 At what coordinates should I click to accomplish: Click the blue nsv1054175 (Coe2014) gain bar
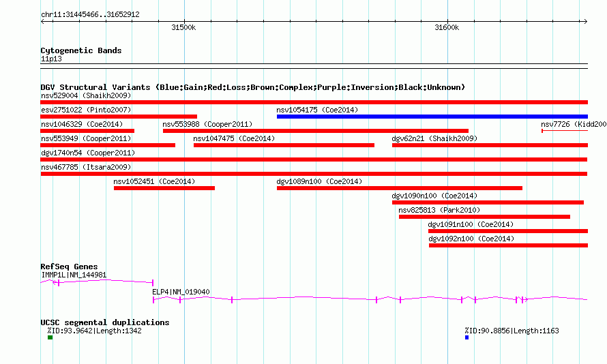[x=432, y=117]
